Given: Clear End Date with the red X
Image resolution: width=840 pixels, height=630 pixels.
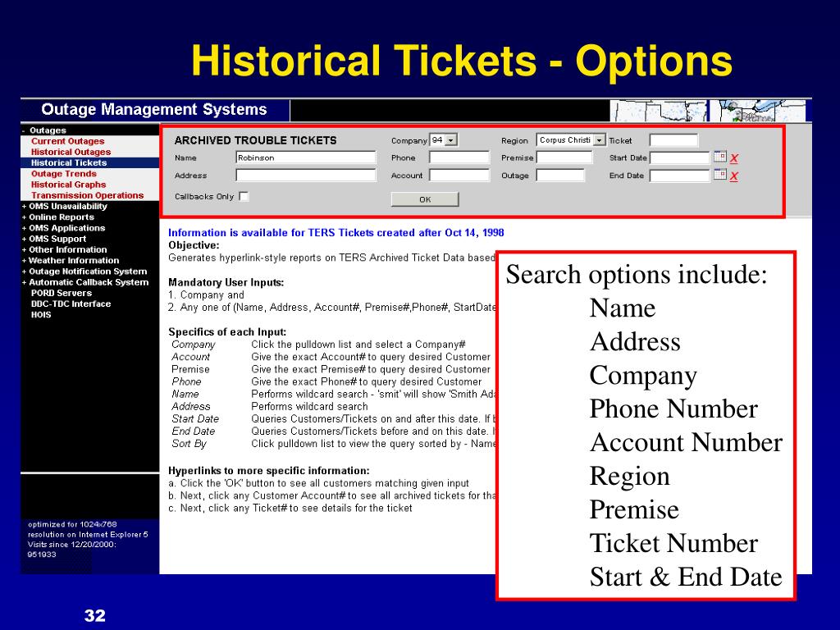Looking at the screenshot, I should coord(734,176).
